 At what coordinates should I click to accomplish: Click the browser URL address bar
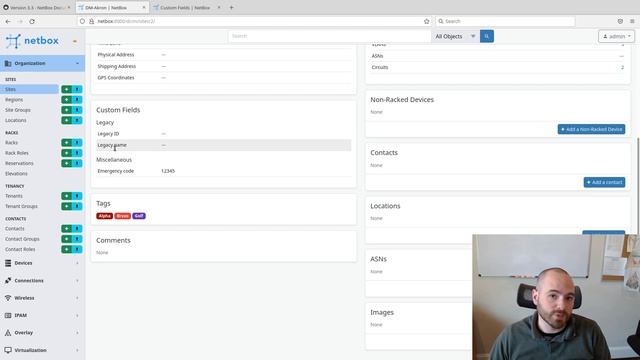tap(253, 21)
